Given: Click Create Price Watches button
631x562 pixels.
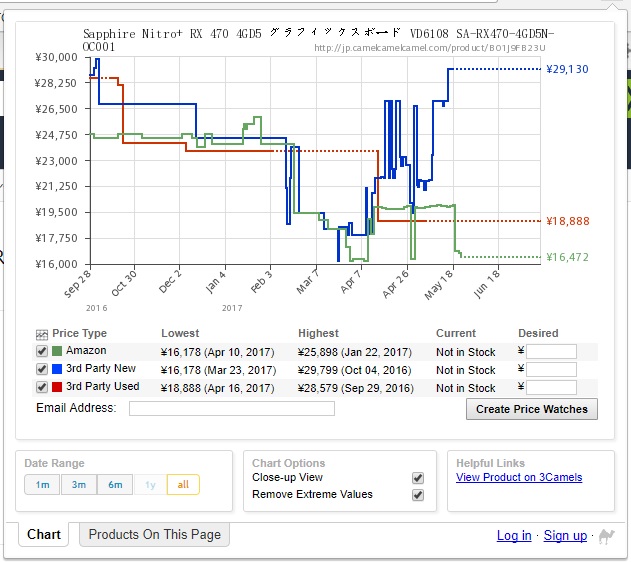Looking at the screenshot, I should (532, 409).
